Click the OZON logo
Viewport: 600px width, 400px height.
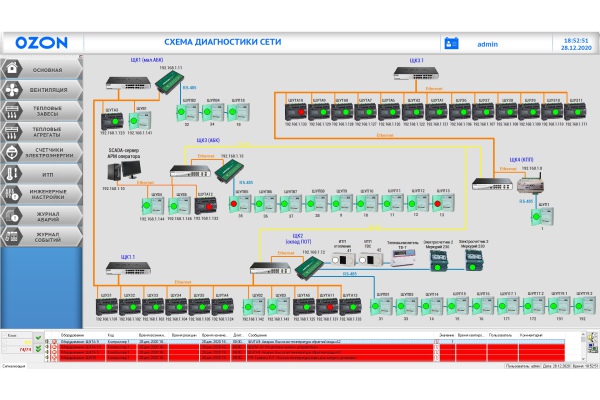40,43
